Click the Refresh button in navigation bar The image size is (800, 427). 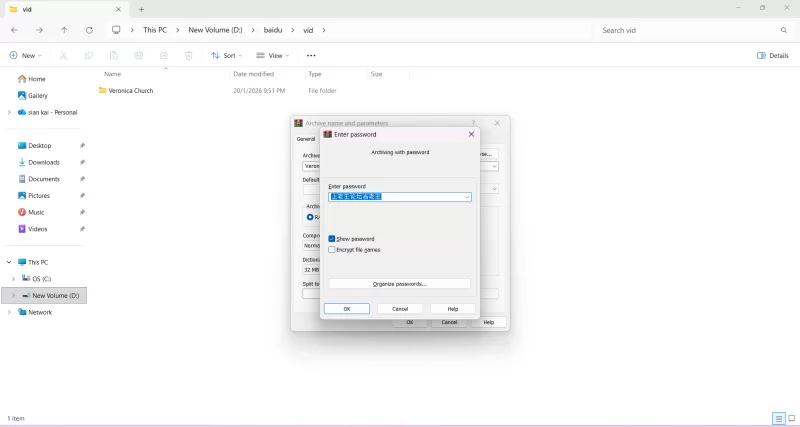coord(89,30)
